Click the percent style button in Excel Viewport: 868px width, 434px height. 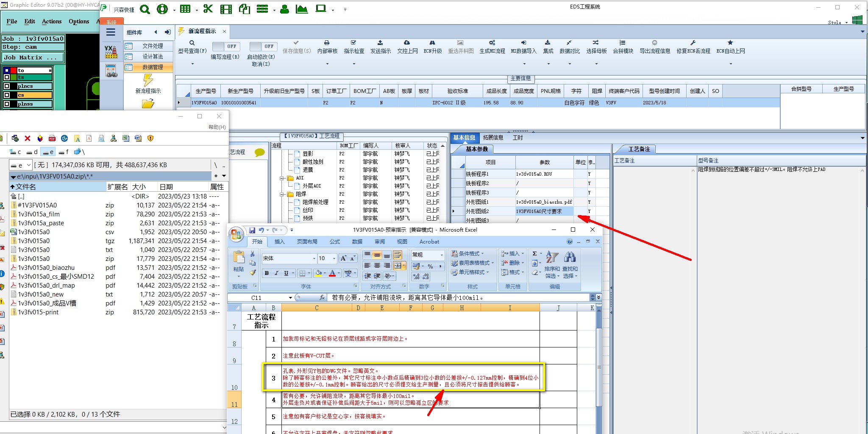[x=430, y=266]
